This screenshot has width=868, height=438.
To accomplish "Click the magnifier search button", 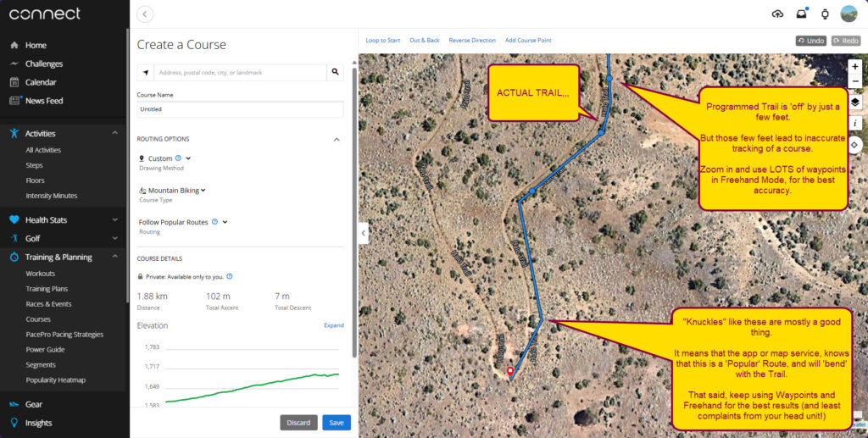I will pos(336,73).
